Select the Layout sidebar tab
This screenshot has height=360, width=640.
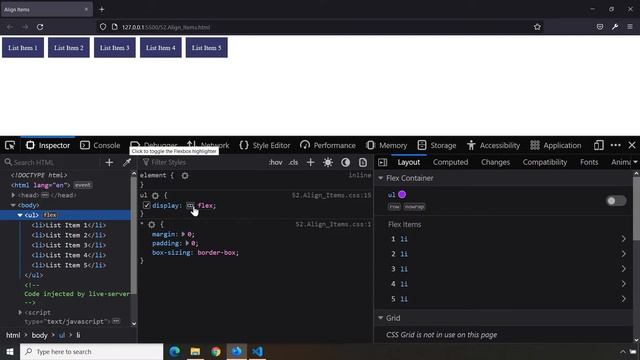pyautogui.click(x=409, y=162)
